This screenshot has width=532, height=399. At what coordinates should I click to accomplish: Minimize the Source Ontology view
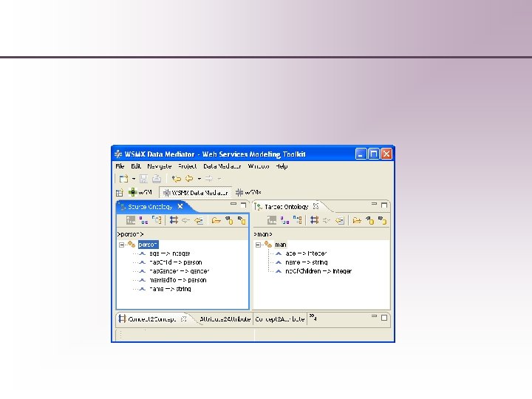233,204
